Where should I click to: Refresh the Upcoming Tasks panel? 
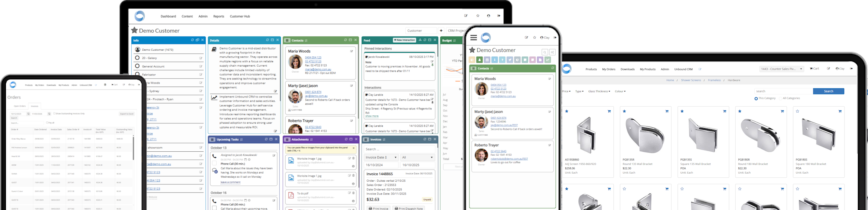pos(266,139)
